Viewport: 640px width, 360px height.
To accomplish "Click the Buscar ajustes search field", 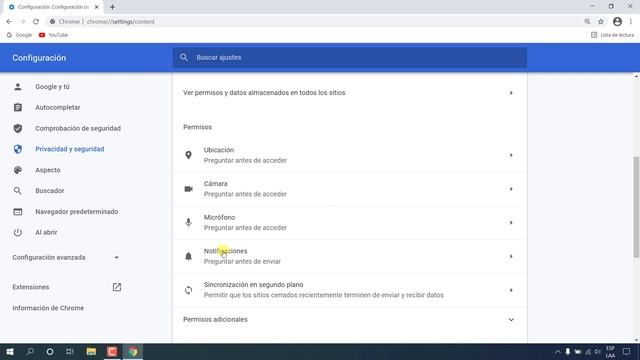I will pyautogui.click(x=349, y=58).
